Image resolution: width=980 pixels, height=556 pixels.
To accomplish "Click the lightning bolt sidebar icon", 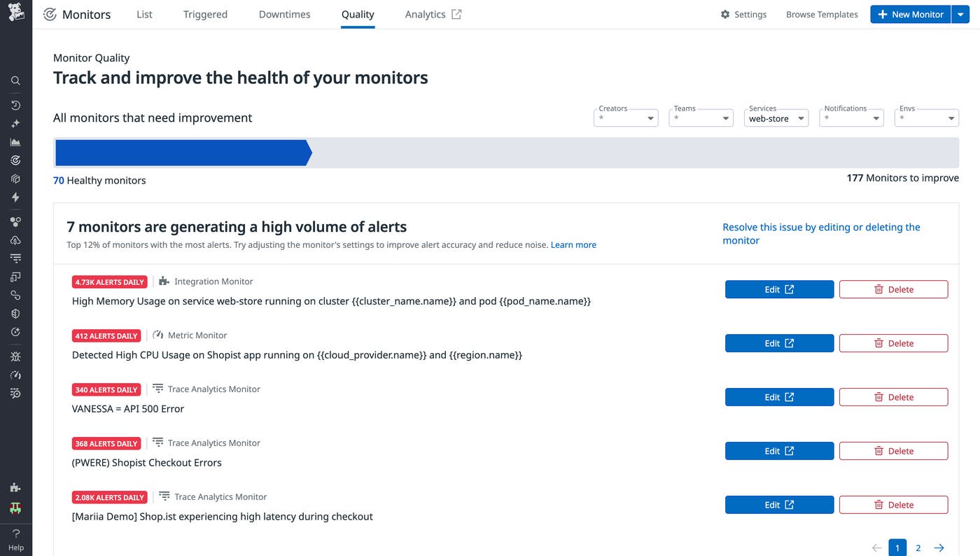I will [15, 197].
